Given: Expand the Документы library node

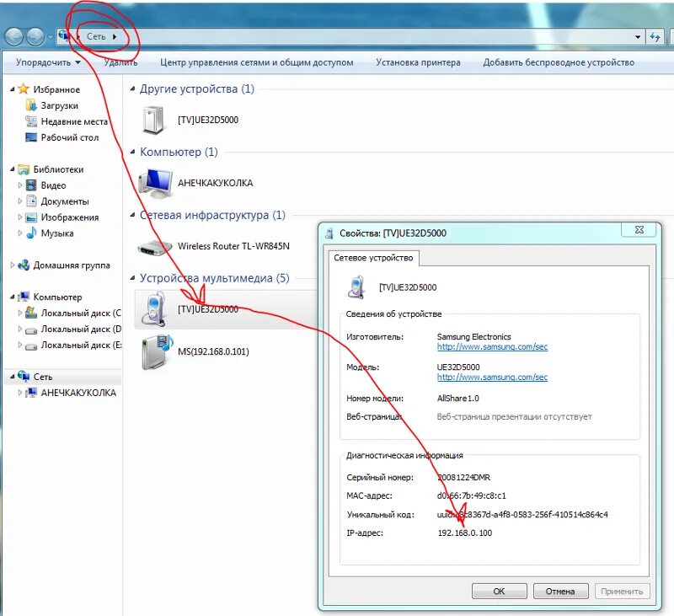Looking at the screenshot, I should tap(19, 201).
